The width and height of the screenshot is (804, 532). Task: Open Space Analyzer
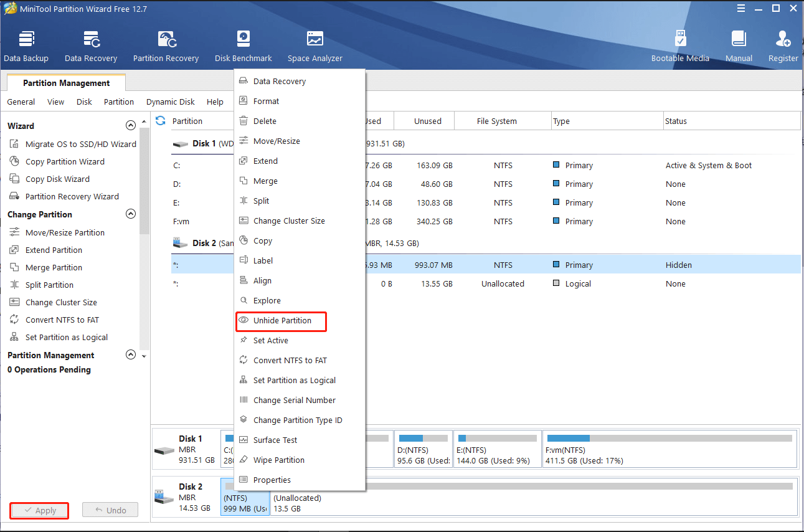pyautogui.click(x=315, y=47)
